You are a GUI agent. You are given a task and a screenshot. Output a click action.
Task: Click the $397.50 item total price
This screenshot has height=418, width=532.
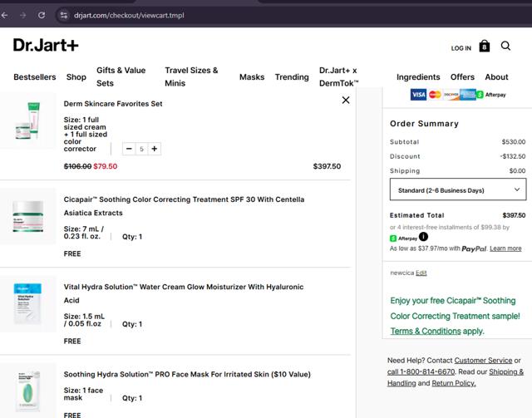coord(327,166)
